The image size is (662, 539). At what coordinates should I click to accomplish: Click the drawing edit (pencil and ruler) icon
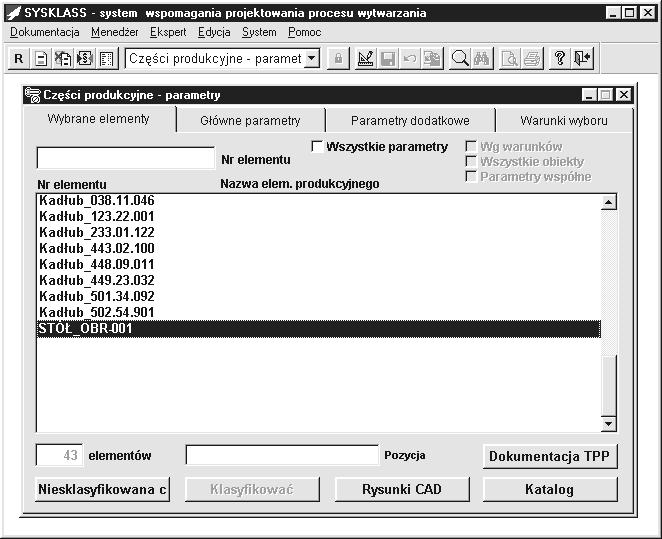[365, 58]
